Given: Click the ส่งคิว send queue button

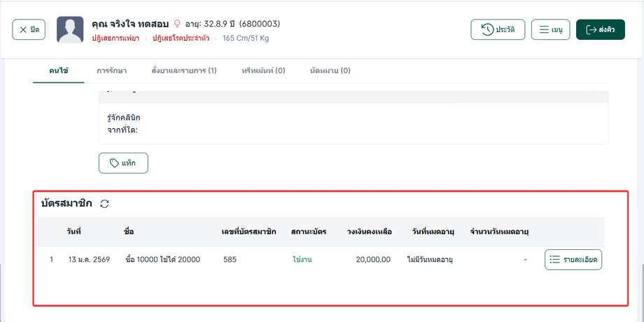Looking at the screenshot, I should [601, 29].
